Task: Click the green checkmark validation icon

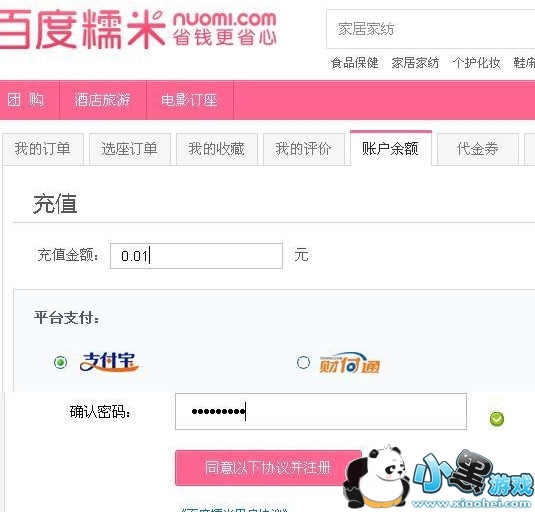Action: [x=496, y=419]
